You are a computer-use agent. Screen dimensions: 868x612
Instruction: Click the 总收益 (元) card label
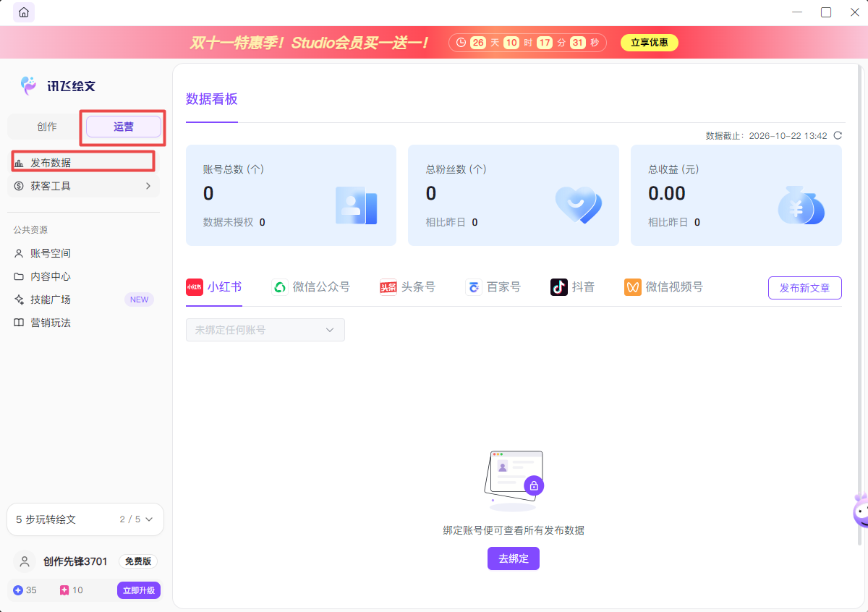(673, 169)
